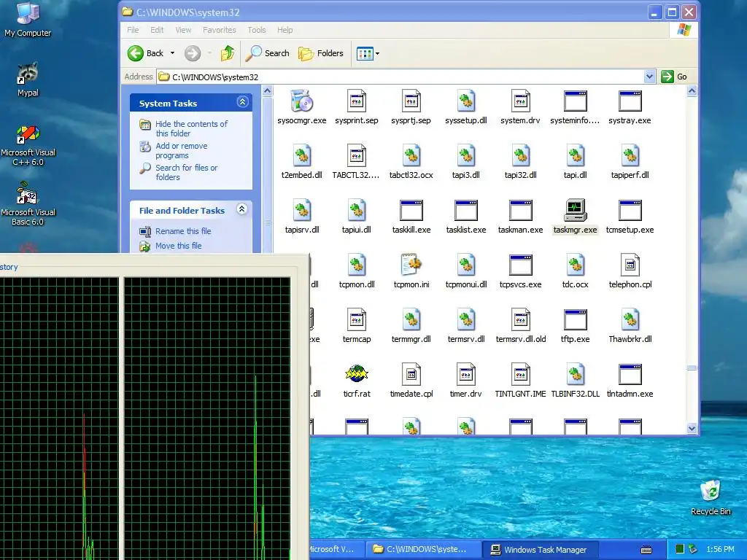Select the telephon.cpl file icon
747x560 pixels.
[x=630, y=265]
